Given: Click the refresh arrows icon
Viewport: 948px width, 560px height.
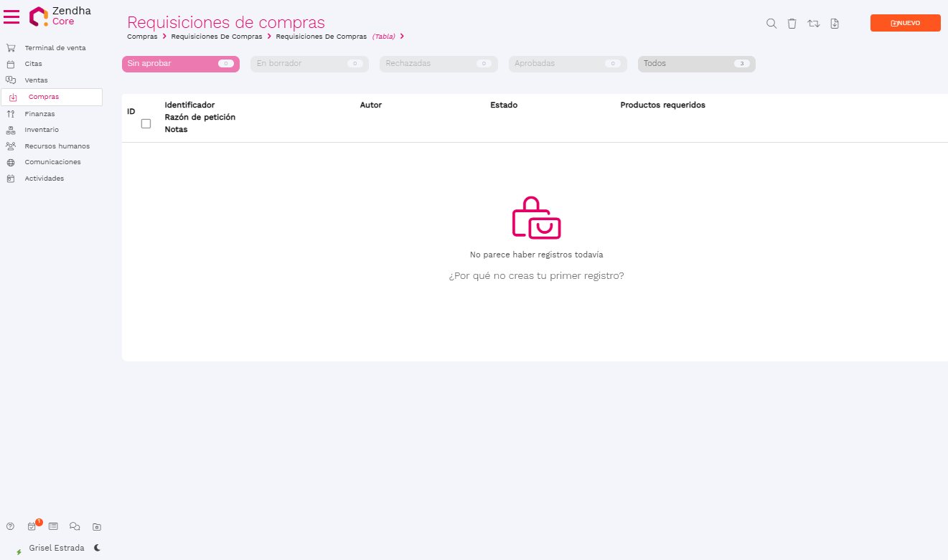Looking at the screenshot, I should (x=813, y=24).
